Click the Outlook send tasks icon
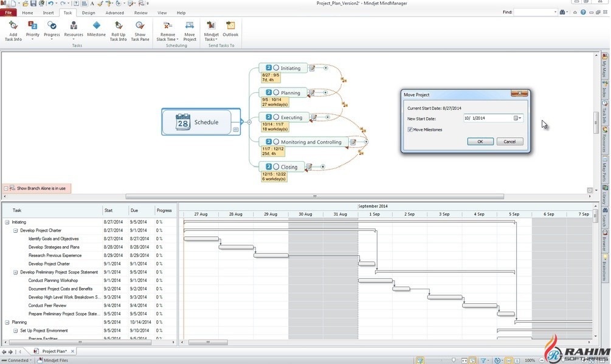 coord(230,26)
